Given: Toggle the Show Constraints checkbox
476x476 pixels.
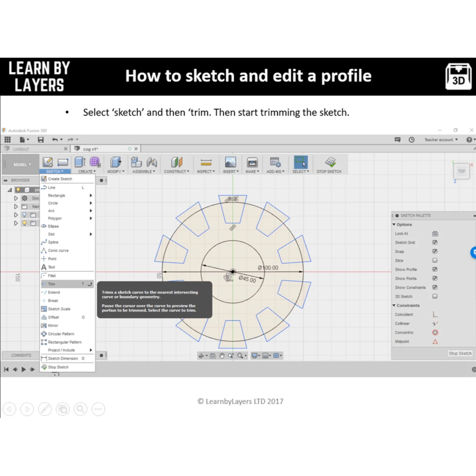Looking at the screenshot, I should [435, 287].
